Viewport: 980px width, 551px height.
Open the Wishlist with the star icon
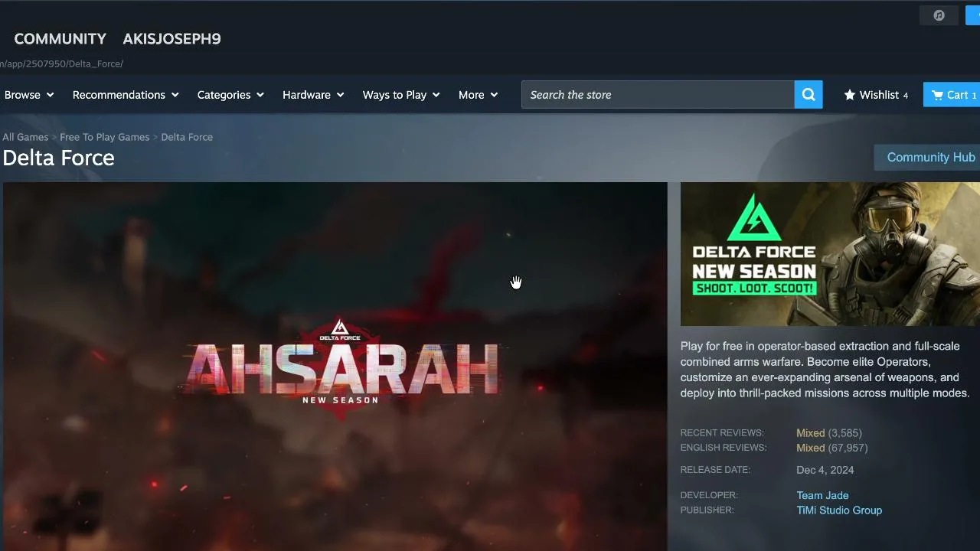pos(876,95)
